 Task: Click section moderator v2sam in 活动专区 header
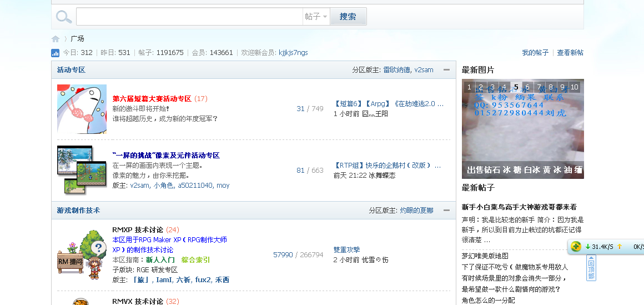424,70
